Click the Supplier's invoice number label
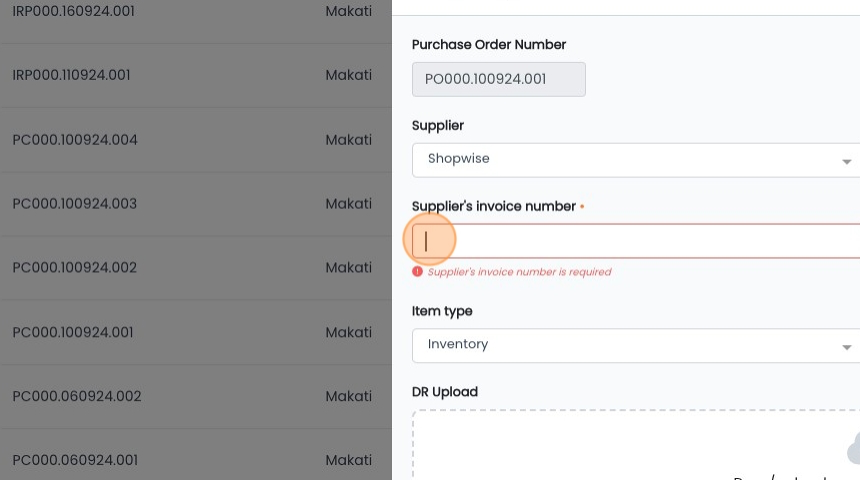Viewport: 860px width, 480px height. (494, 206)
